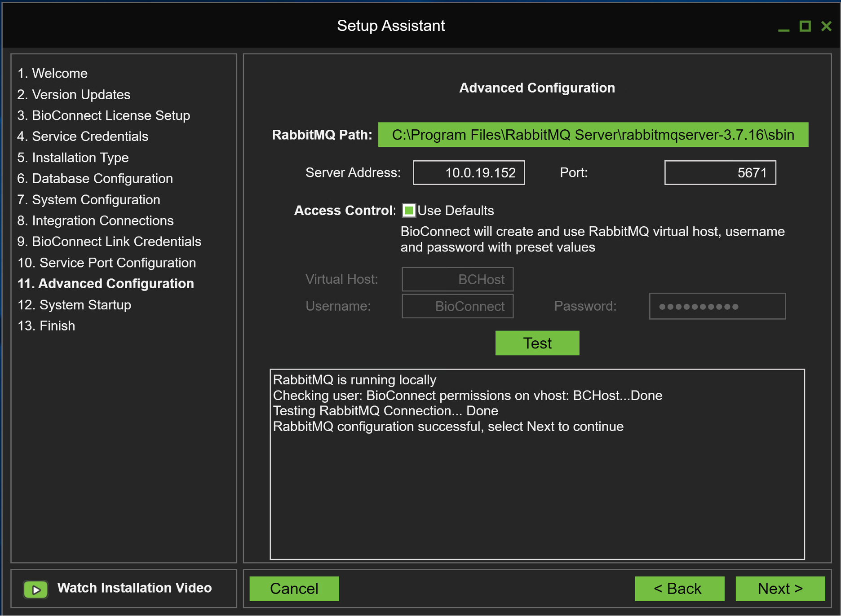Click Next to continue setup
Screen dimensions: 841x616
pyautogui.click(x=780, y=588)
